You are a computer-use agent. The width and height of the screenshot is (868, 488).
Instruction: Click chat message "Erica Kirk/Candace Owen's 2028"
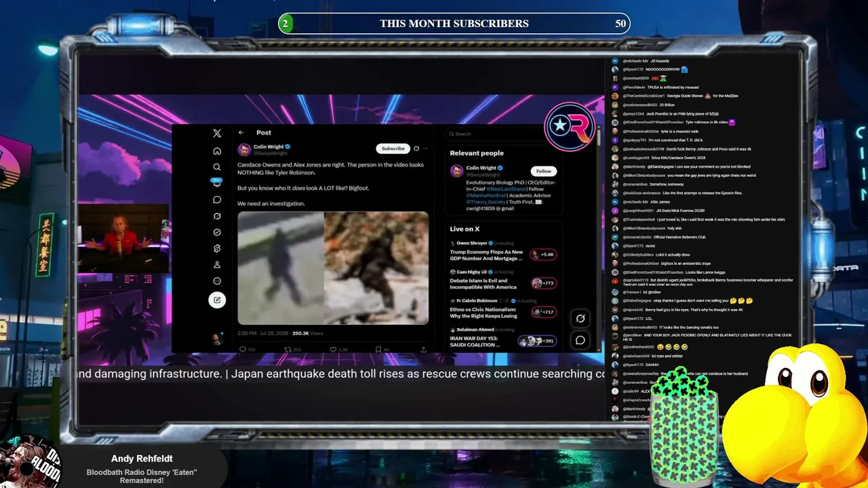point(678,158)
